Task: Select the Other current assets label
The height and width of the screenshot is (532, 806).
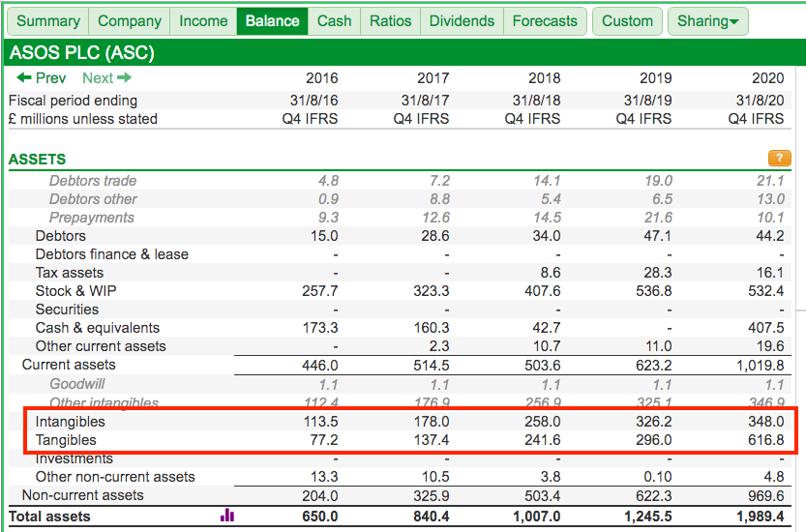Action: coord(101,346)
